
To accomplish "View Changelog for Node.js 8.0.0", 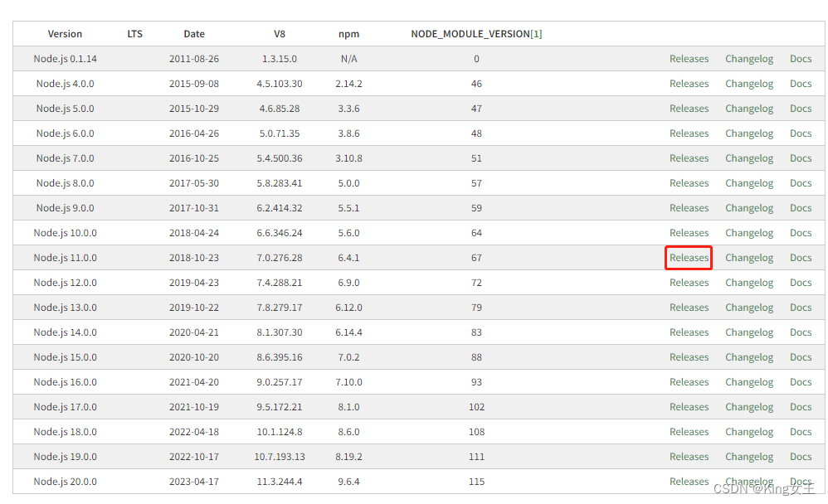I will (x=749, y=182).
